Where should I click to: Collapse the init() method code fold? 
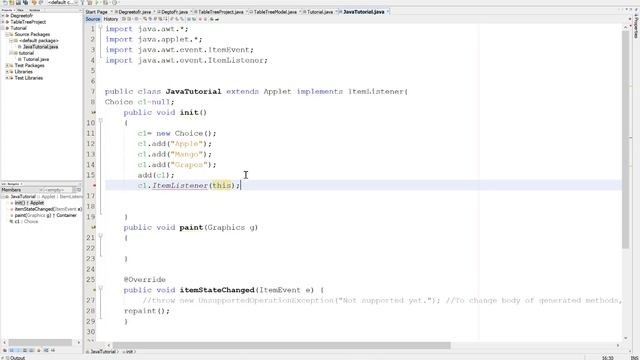[x=101, y=121]
